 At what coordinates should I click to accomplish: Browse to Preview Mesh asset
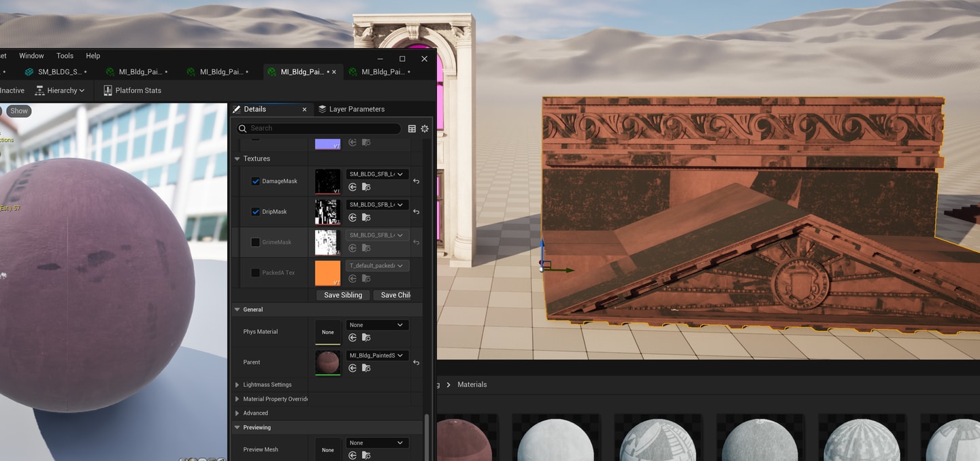(366, 456)
